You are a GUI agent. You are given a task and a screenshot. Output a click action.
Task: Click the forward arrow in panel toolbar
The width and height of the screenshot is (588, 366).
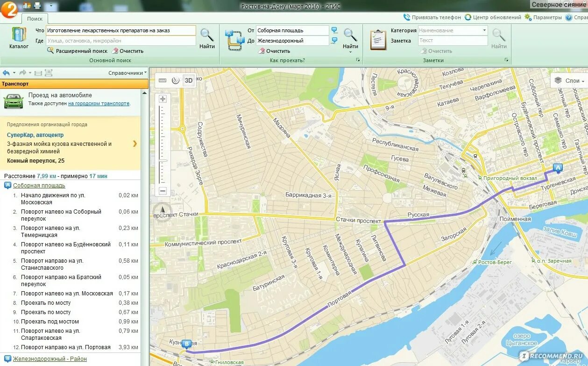point(22,73)
